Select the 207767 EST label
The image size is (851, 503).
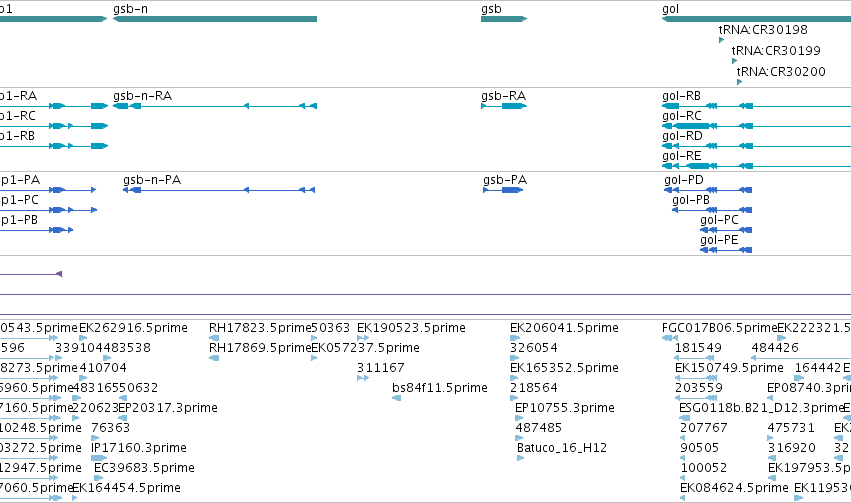(x=703, y=428)
